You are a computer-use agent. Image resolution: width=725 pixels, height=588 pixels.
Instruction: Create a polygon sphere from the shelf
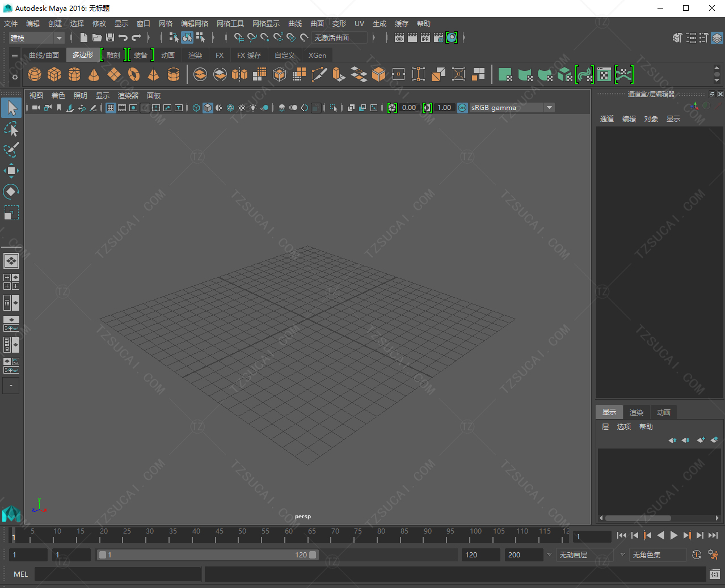tap(35, 74)
